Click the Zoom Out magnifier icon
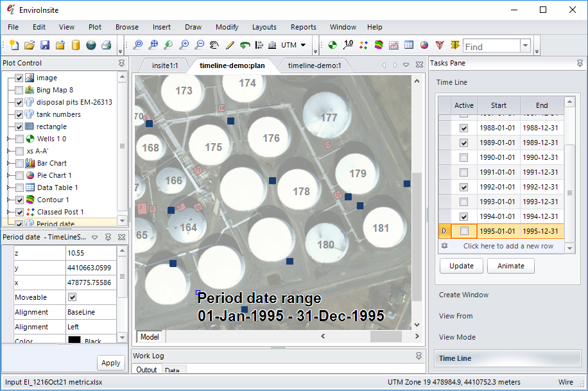 [199, 45]
